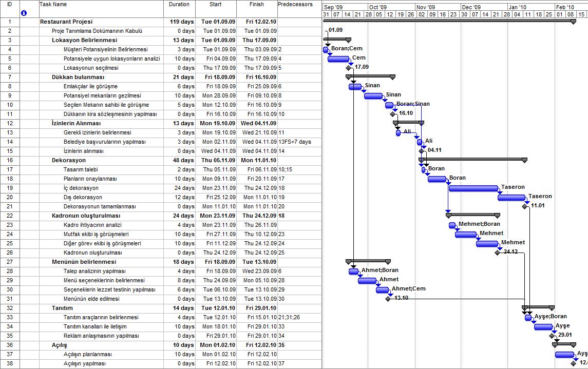This screenshot has height=369, width=588.
Task: Click the info indicator column icon
Action: click(x=24, y=13)
